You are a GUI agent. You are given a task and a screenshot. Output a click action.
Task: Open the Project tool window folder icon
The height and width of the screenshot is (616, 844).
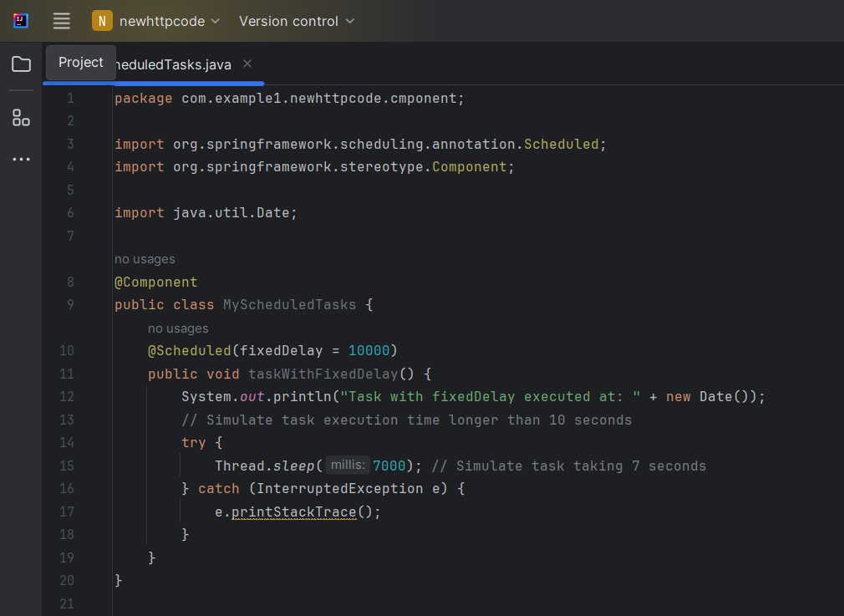tap(21, 63)
